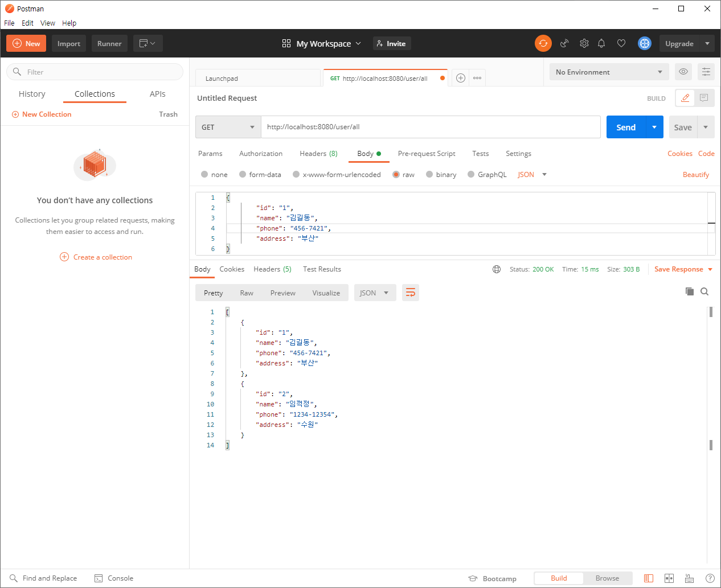
Task: Switch to the History tab
Action: click(32, 94)
